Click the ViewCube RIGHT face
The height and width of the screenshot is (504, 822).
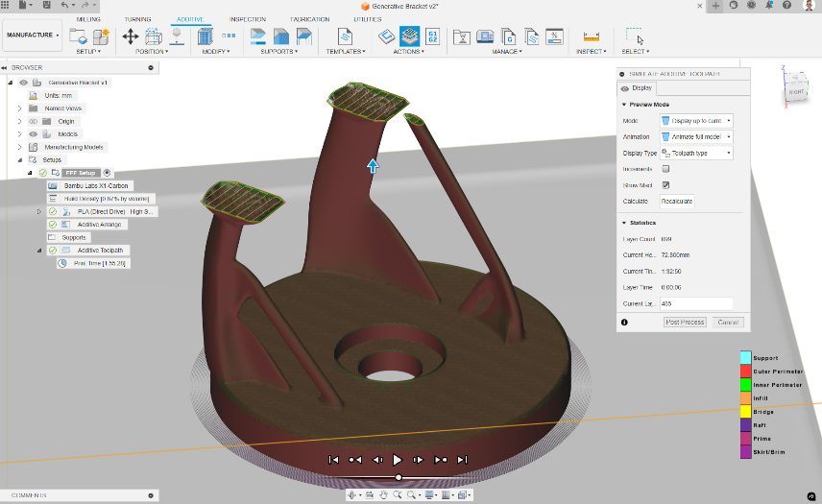(x=796, y=91)
